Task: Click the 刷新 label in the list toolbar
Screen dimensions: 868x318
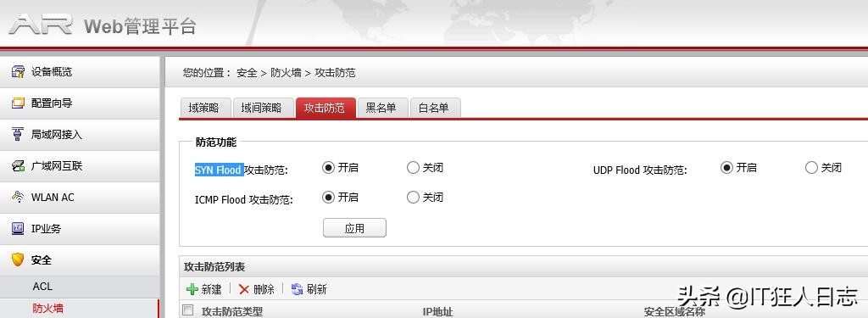Action: point(317,289)
